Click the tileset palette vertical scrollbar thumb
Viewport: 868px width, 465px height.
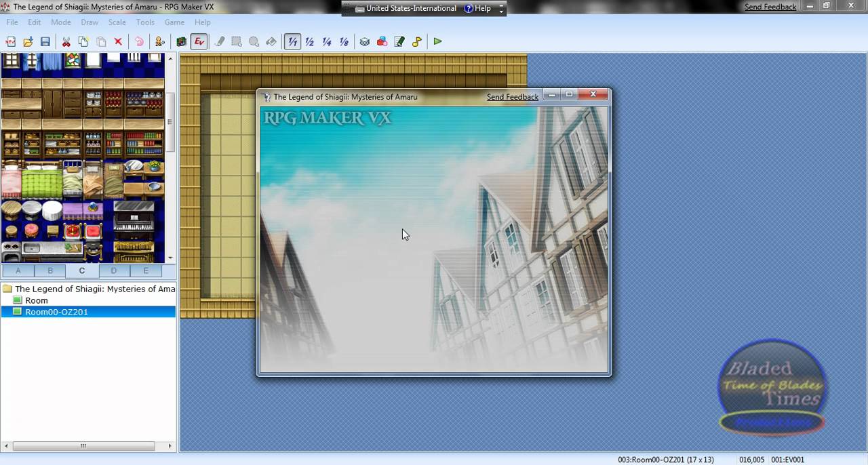[x=170, y=122]
